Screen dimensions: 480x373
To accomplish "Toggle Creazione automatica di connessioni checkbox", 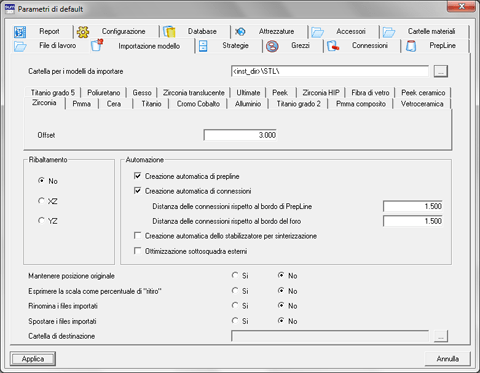I will click(x=137, y=191).
